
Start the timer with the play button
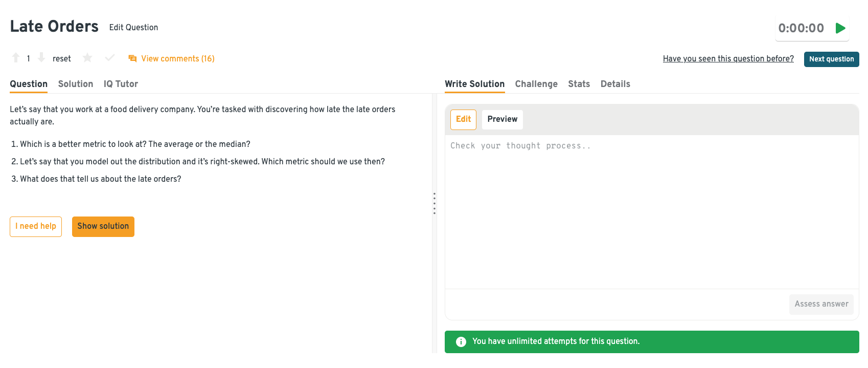(840, 28)
